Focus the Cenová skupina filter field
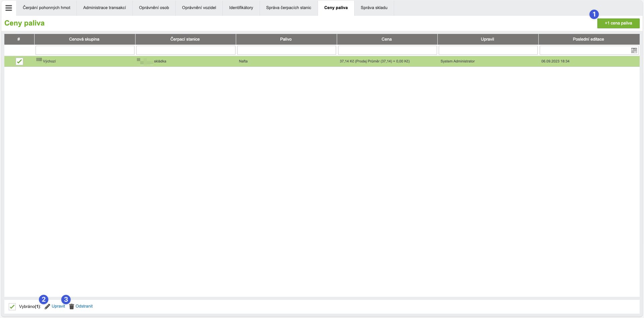644x318 pixels. point(85,50)
